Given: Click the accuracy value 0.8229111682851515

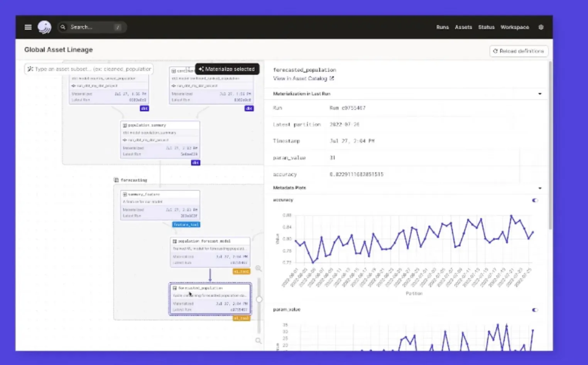Looking at the screenshot, I should point(356,174).
